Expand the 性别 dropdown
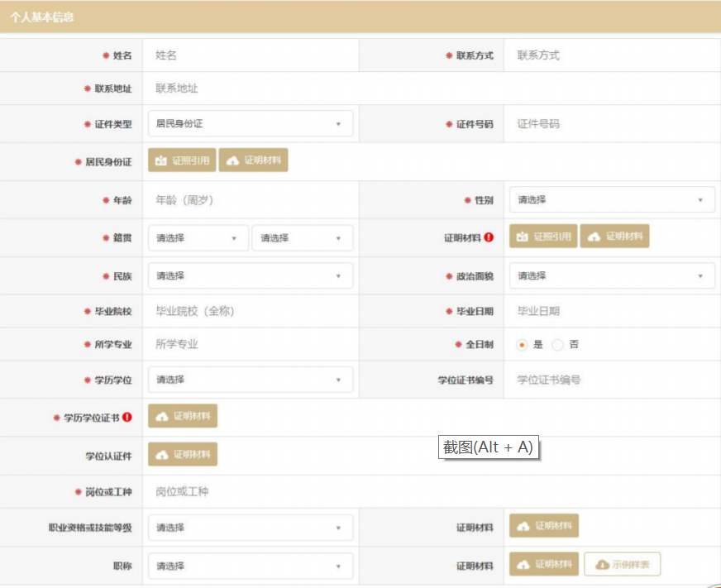The image size is (721, 588). coord(612,200)
